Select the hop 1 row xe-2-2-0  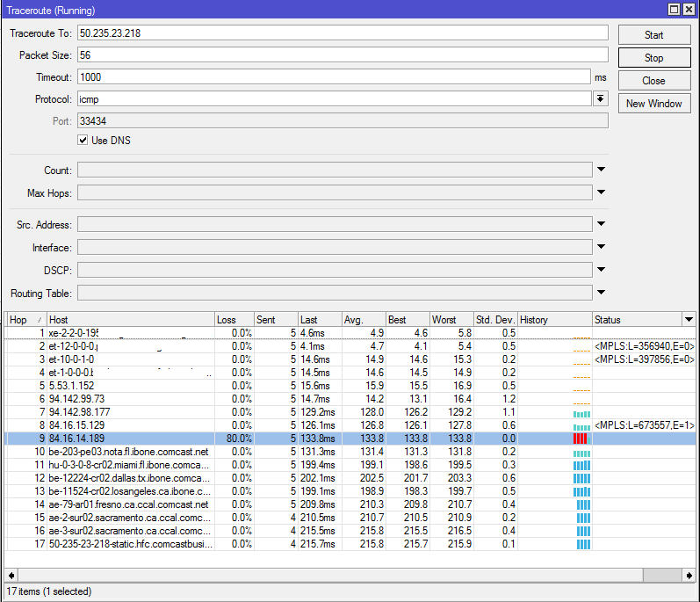(x=350, y=333)
